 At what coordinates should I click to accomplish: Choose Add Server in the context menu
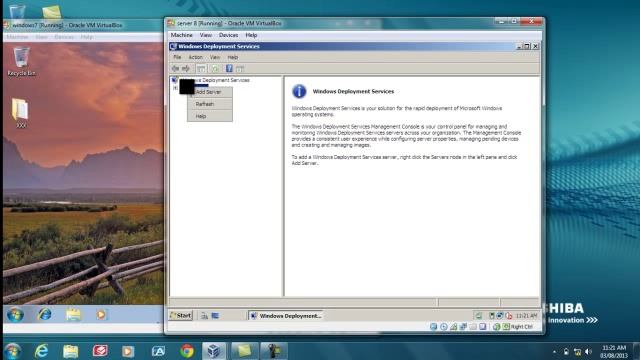(x=210, y=92)
